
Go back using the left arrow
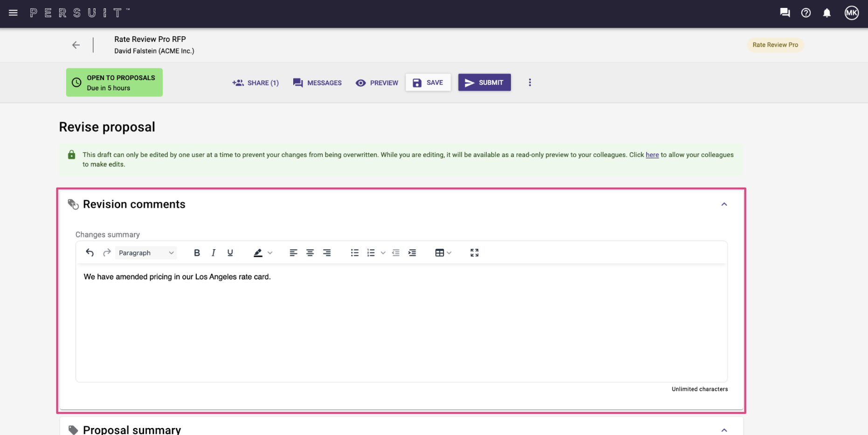point(76,45)
